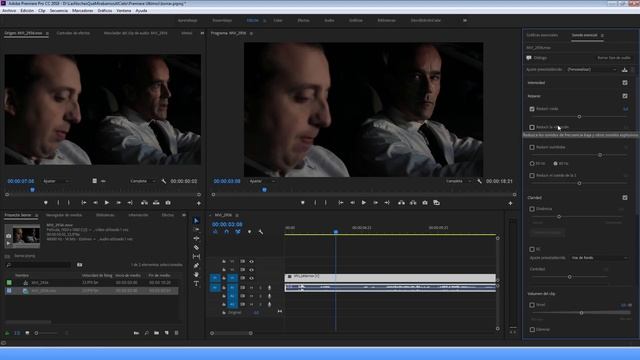Open the Ventana menu
The image size is (640, 360).
124,11
